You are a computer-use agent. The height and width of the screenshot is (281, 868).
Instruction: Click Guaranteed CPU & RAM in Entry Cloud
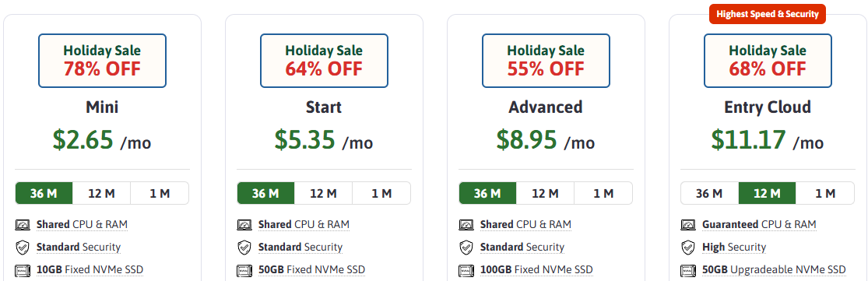pyautogui.click(x=759, y=225)
